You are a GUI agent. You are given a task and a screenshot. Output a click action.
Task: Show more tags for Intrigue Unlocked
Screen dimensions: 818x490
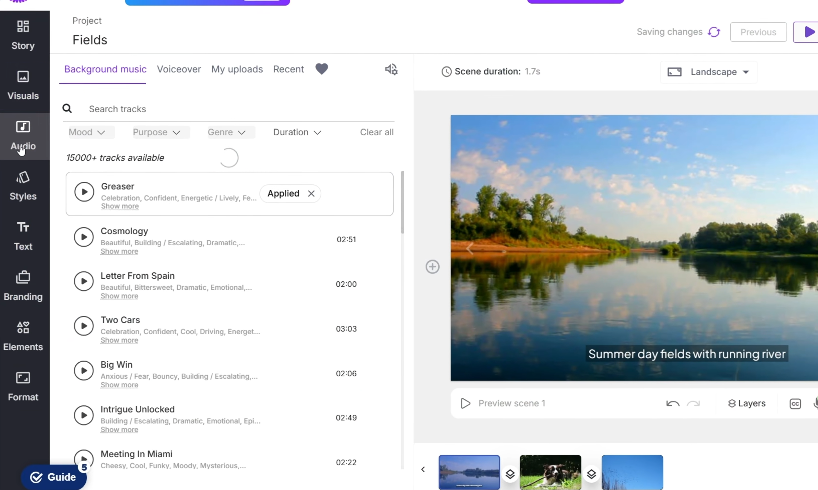[119, 429]
